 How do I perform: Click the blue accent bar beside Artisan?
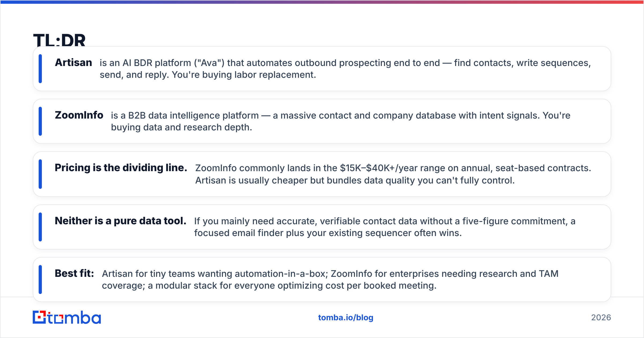(40, 69)
